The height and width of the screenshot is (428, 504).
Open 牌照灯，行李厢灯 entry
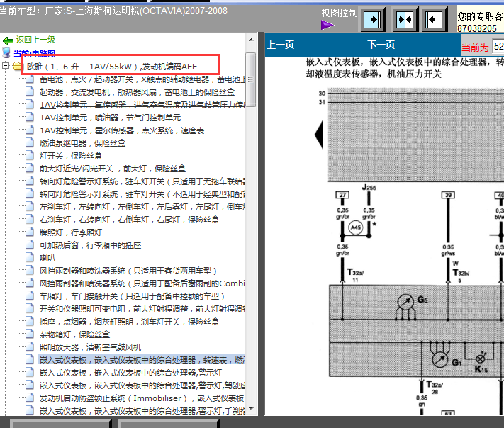[x=71, y=232]
